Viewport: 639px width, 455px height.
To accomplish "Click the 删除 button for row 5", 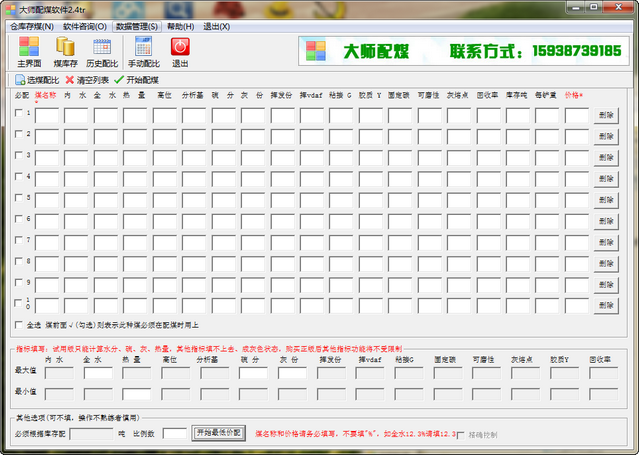I will (606, 200).
